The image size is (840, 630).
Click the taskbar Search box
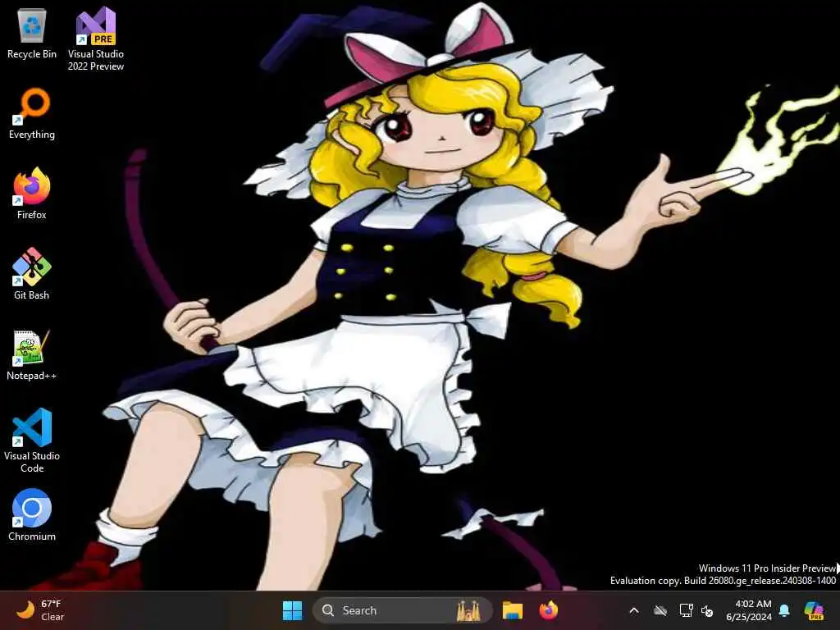[x=402, y=610]
